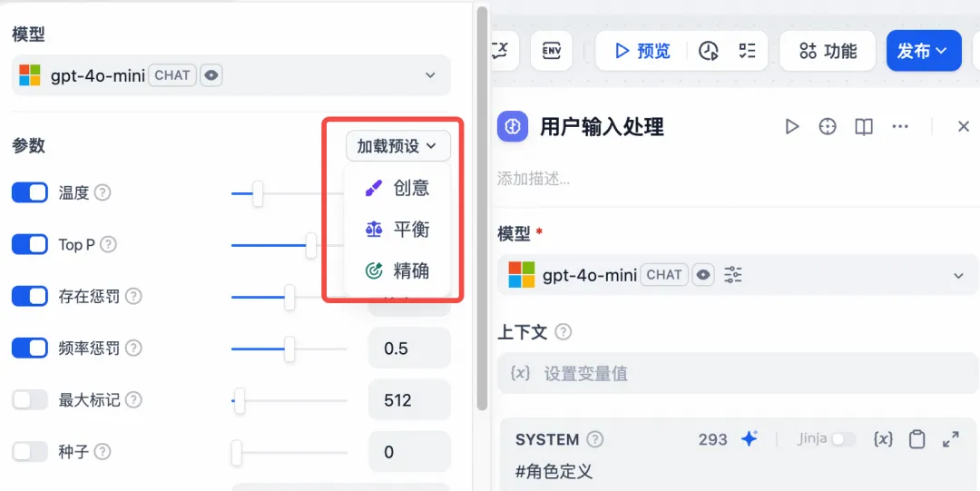Click the ENV environment variables icon
Viewport: 980px width, 491px height.
[x=552, y=51]
